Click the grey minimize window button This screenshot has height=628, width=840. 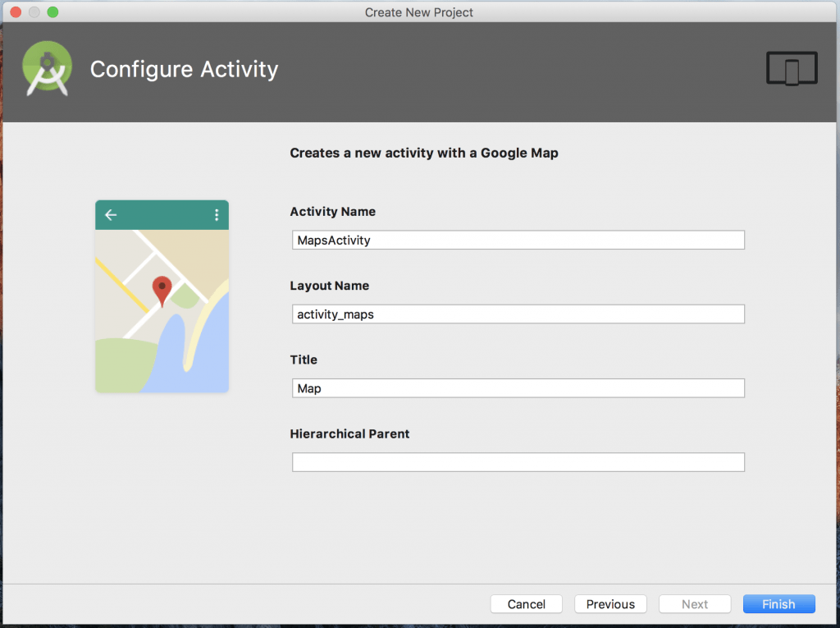[x=34, y=11]
